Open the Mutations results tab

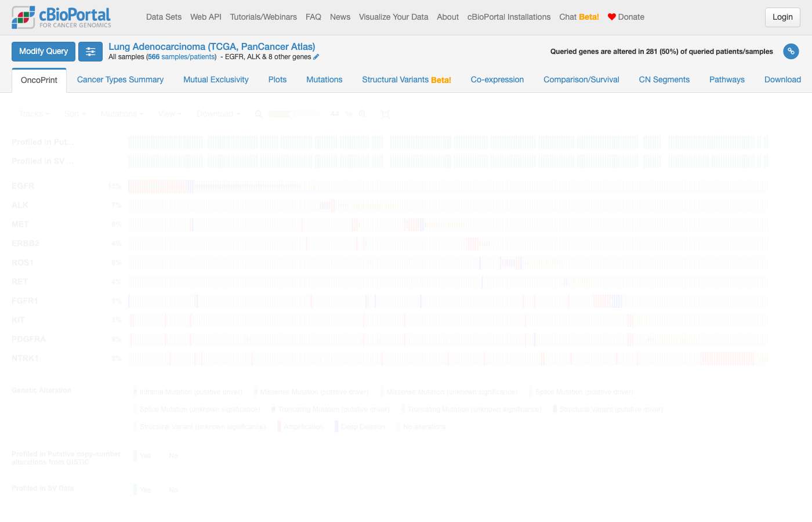tap(324, 79)
